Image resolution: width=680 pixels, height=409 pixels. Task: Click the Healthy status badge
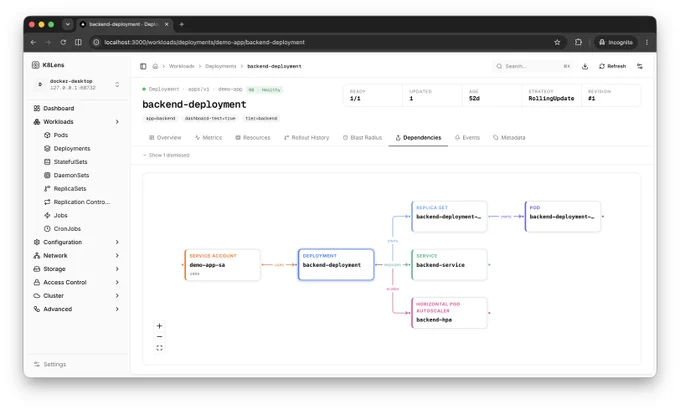(x=265, y=90)
